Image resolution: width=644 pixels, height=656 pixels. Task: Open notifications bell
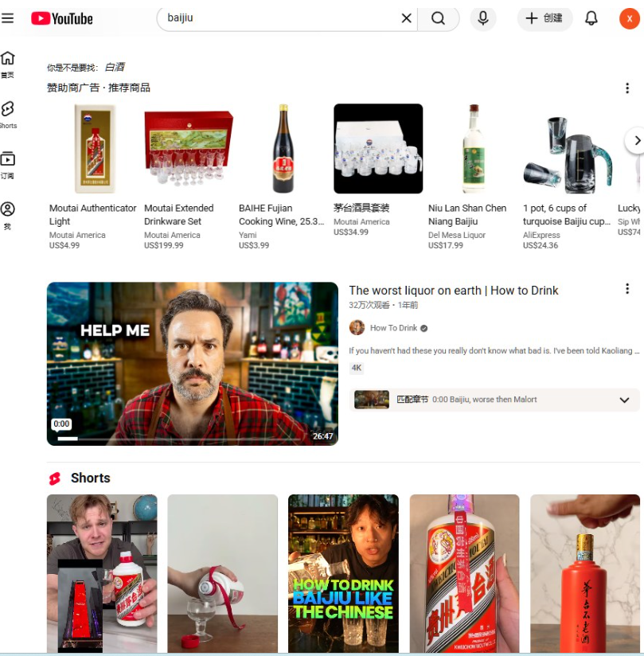click(x=591, y=18)
